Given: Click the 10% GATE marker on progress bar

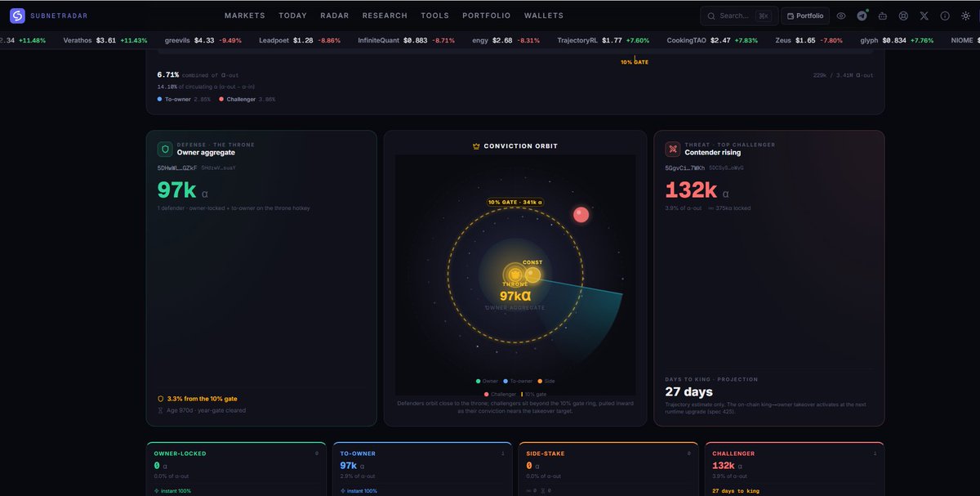Looking at the screenshot, I should [635, 62].
